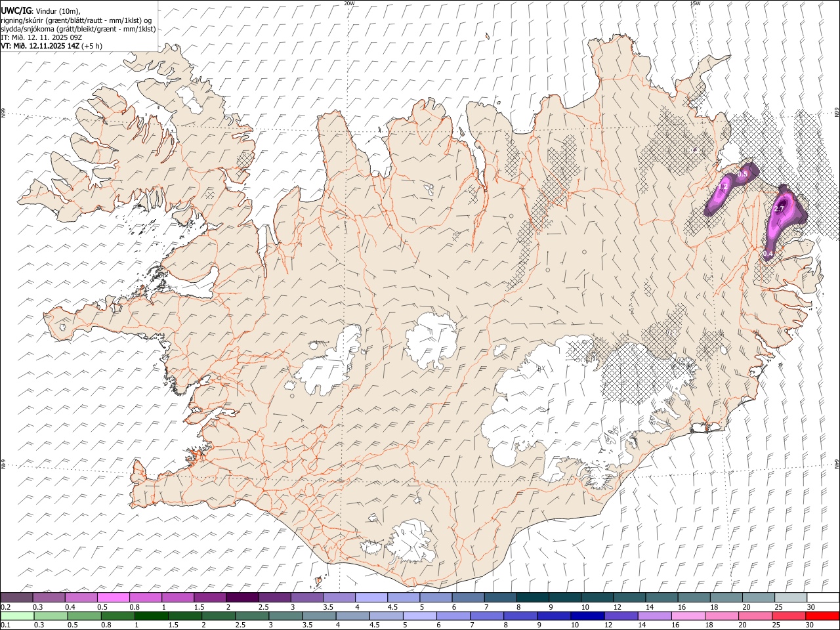Click the 15W longitude label
The height and width of the screenshot is (630, 840).
(695, 3)
